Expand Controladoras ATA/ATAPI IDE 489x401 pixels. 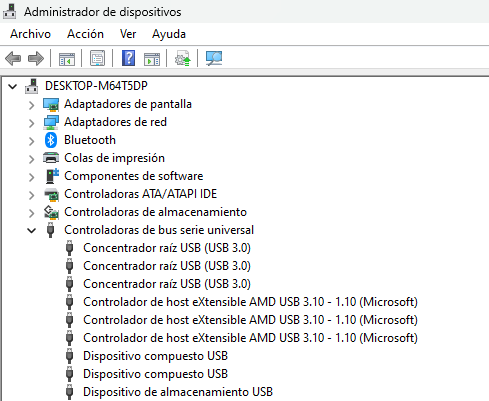31,195
